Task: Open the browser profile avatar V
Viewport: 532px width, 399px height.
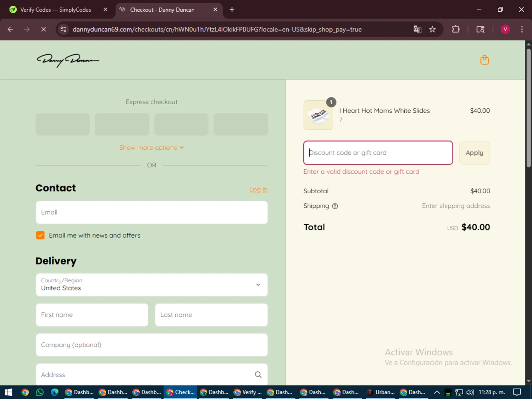Action: (x=505, y=29)
